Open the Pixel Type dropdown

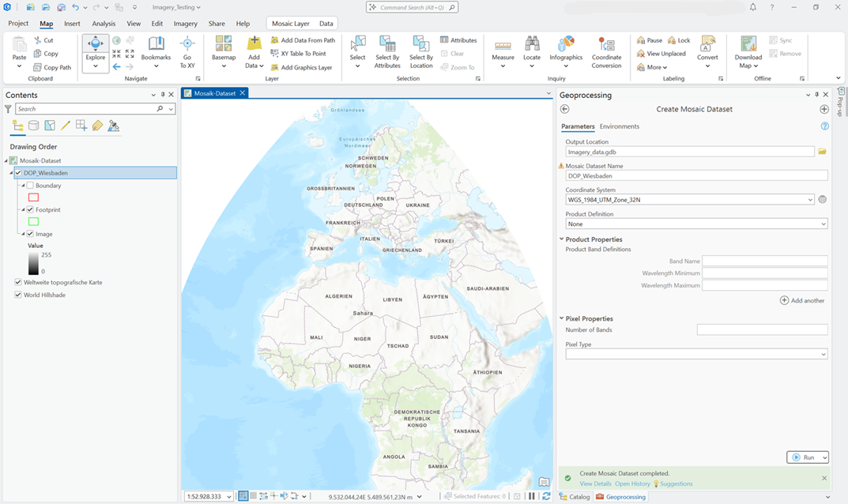pos(824,354)
